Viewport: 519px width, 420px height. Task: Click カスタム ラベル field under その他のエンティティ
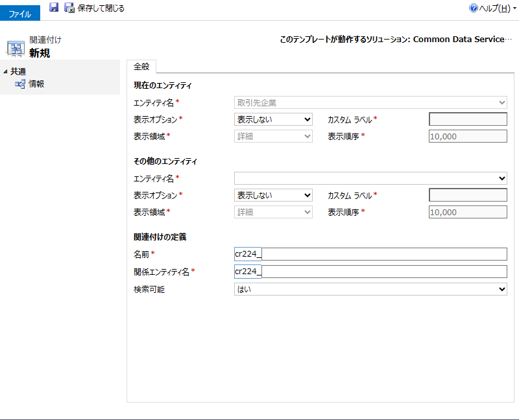click(x=468, y=195)
